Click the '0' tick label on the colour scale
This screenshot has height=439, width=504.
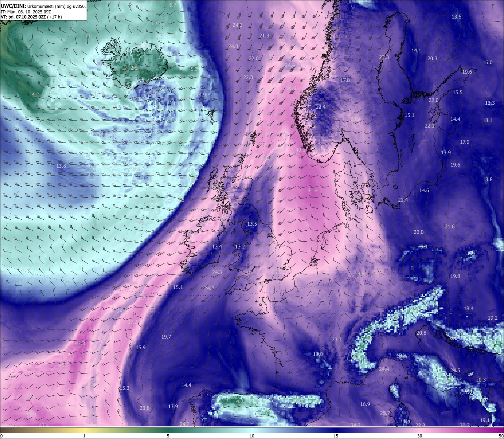tap(2, 436)
